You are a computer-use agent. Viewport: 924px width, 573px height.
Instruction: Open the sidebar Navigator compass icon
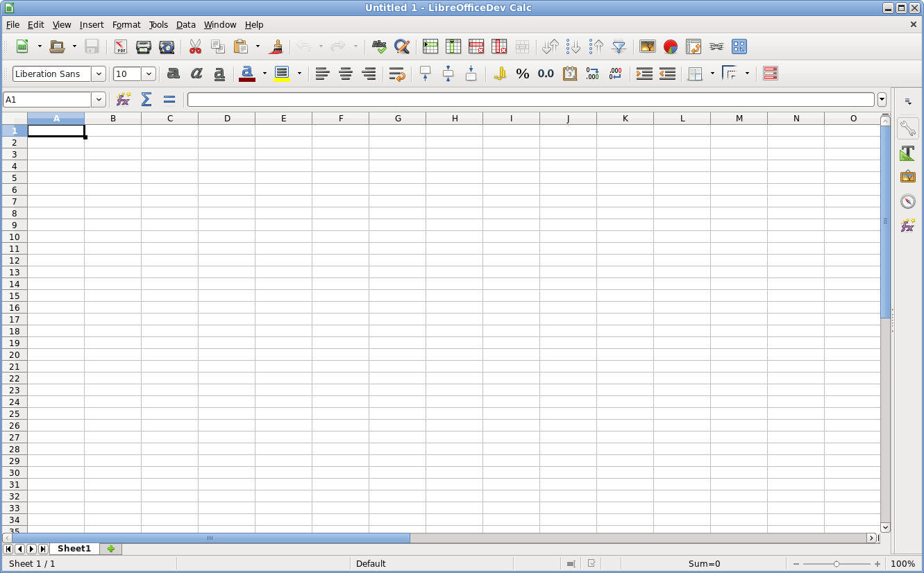[x=907, y=201]
